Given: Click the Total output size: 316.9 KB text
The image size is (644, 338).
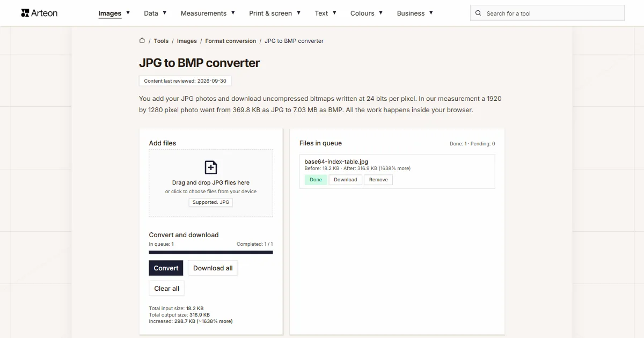Looking at the screenshot, I should 179,315.
